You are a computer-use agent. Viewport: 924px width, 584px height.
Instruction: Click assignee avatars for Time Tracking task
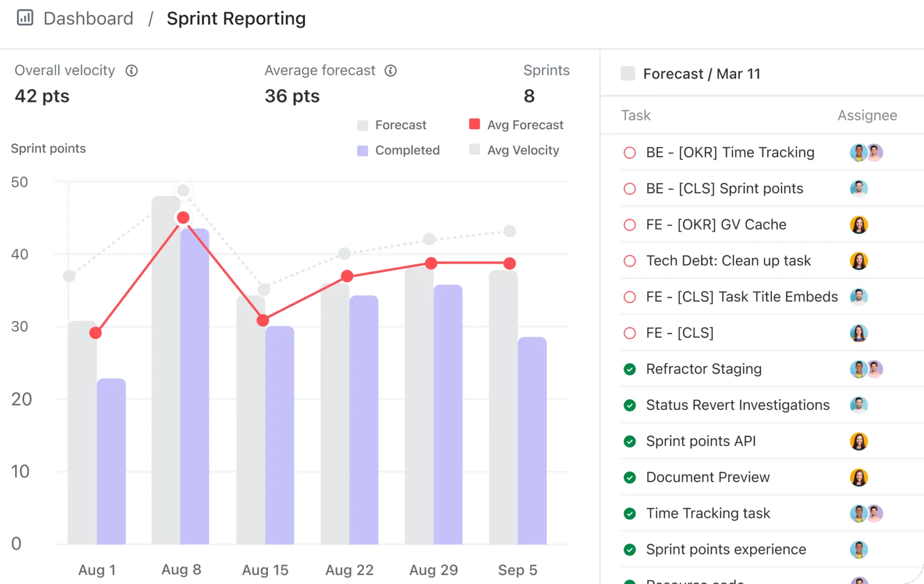tap(867, 514)
